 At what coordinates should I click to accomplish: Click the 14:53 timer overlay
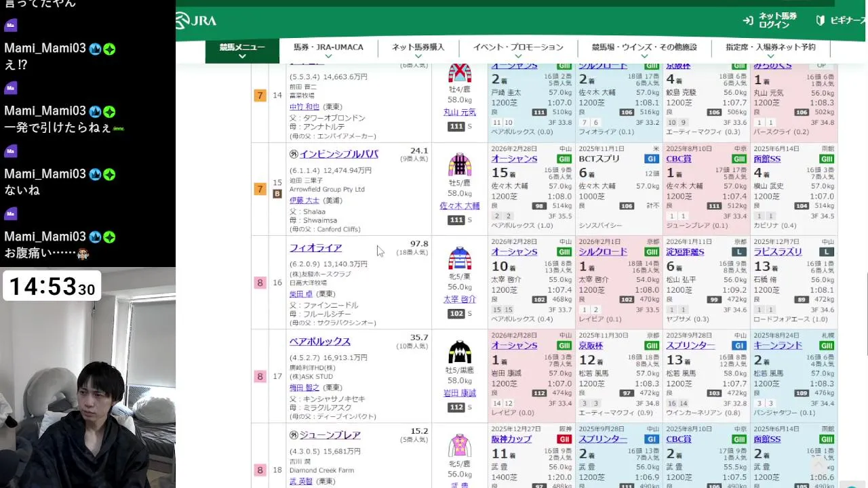coord(52,287)
